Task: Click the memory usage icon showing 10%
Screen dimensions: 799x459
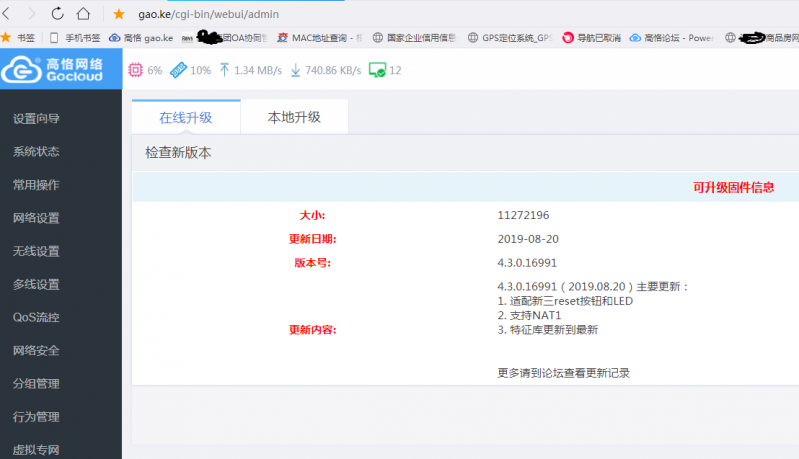Action: tap(178, 70)
